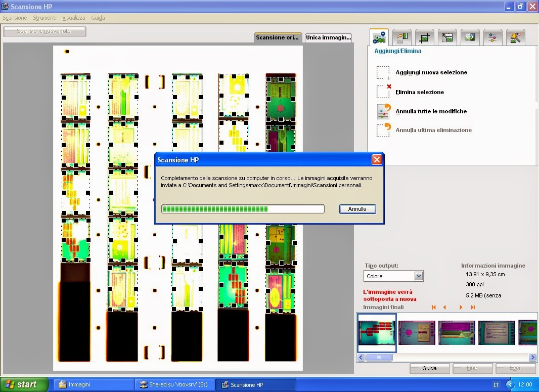Close the Scansione HP progress dialog
This screenshot has height=392, width=539.
pos(377,159)
